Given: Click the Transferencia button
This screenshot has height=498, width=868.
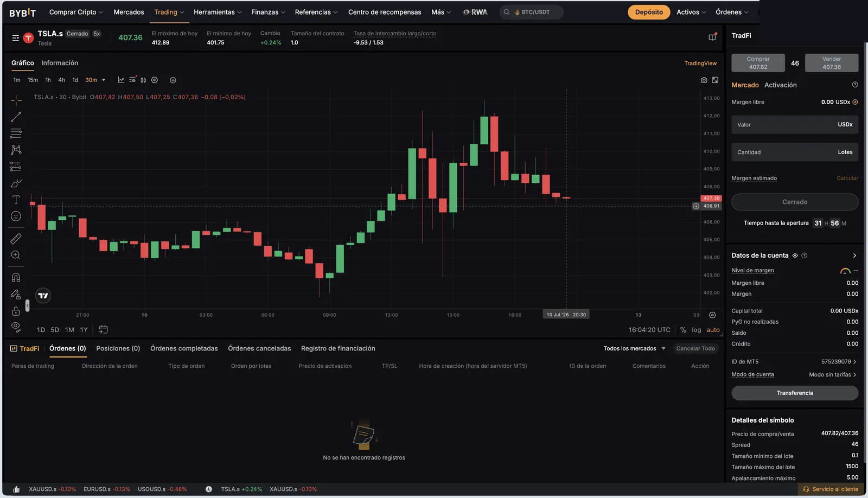Looking at the screenshot, I should (795, 393).
